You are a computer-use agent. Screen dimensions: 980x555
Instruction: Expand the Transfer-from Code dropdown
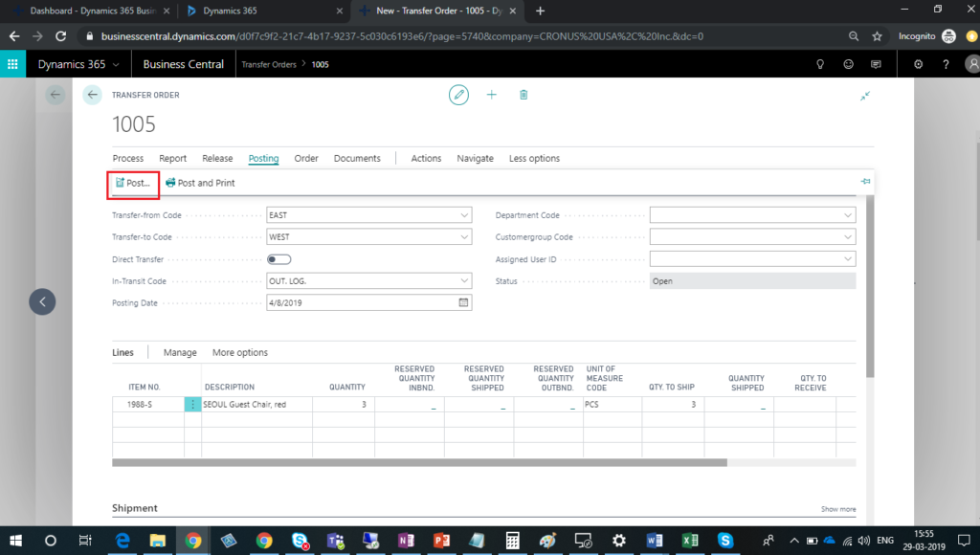click(x=464, y=215)
